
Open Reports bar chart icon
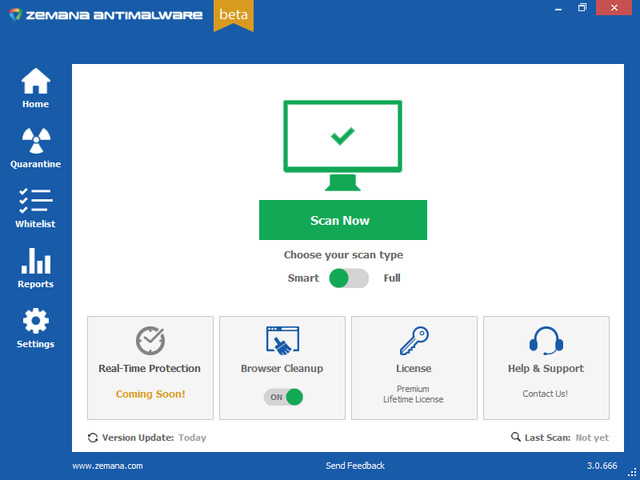(35, 261)
